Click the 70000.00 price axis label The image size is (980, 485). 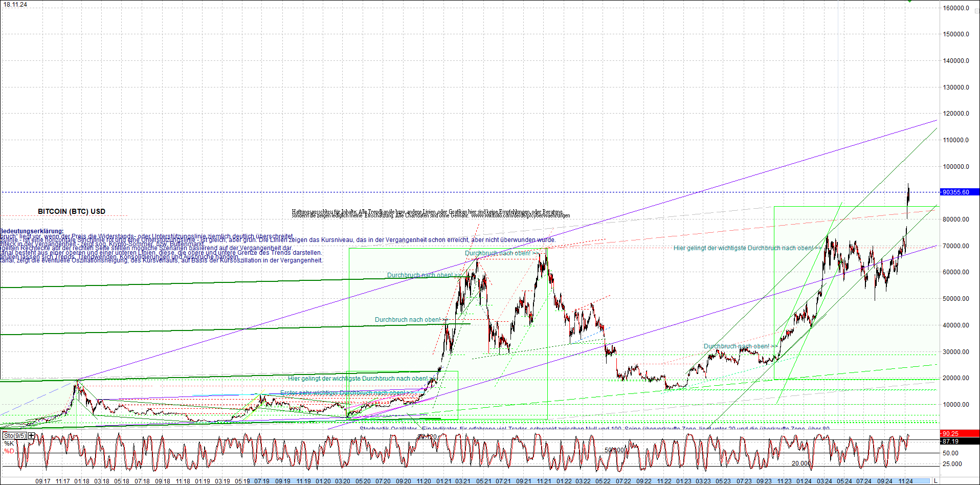tap(956, 246)
